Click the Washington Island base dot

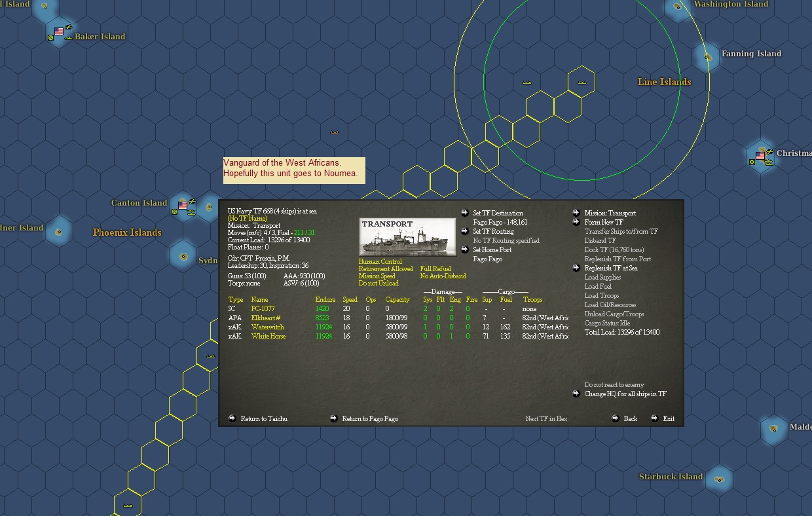(678, 7)
